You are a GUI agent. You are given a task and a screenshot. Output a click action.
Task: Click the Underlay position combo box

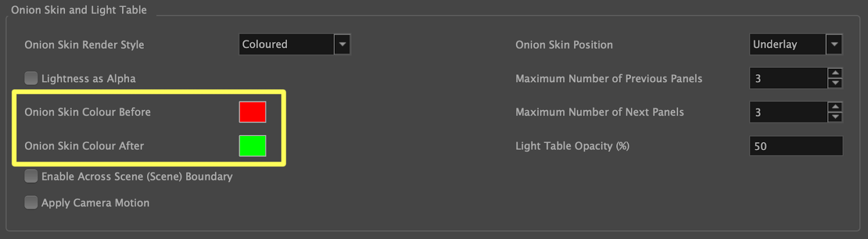coord(787,44)
